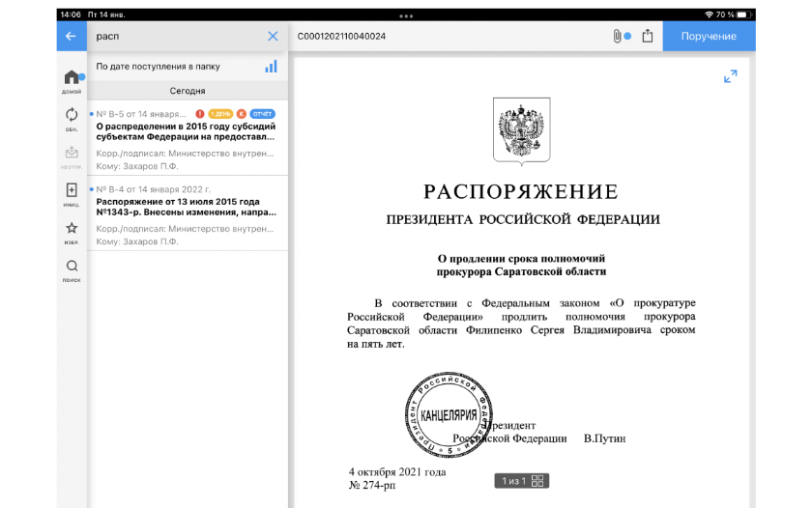Expand document to fullscreen

[x=731, y=77]
